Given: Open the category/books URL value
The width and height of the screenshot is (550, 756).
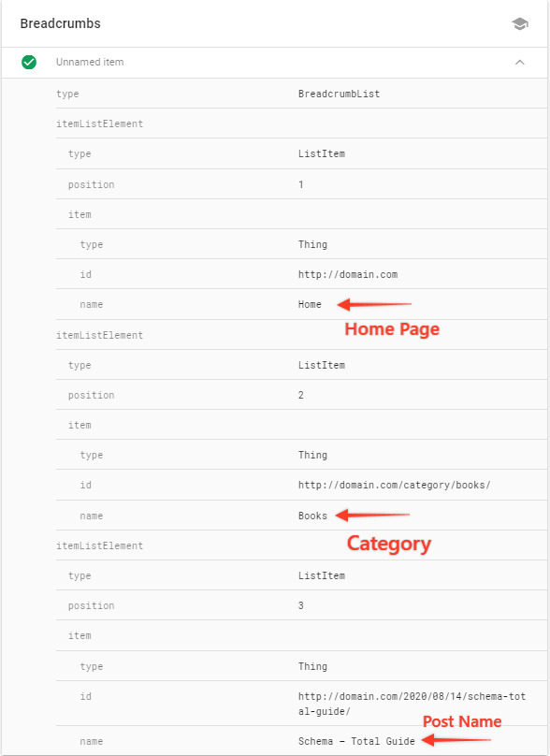Looking at the screenshot, I should click(x=394, y=485).
